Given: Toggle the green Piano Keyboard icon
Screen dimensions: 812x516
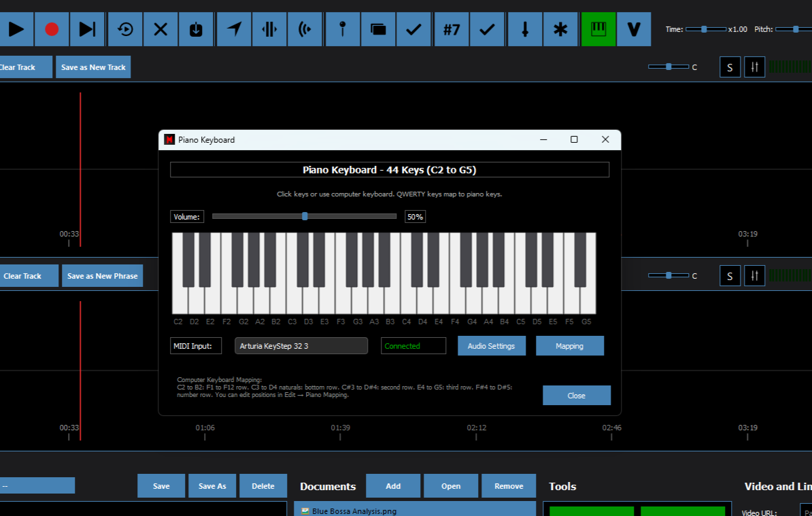Looking at the screenshot, I should pos(598,29).
